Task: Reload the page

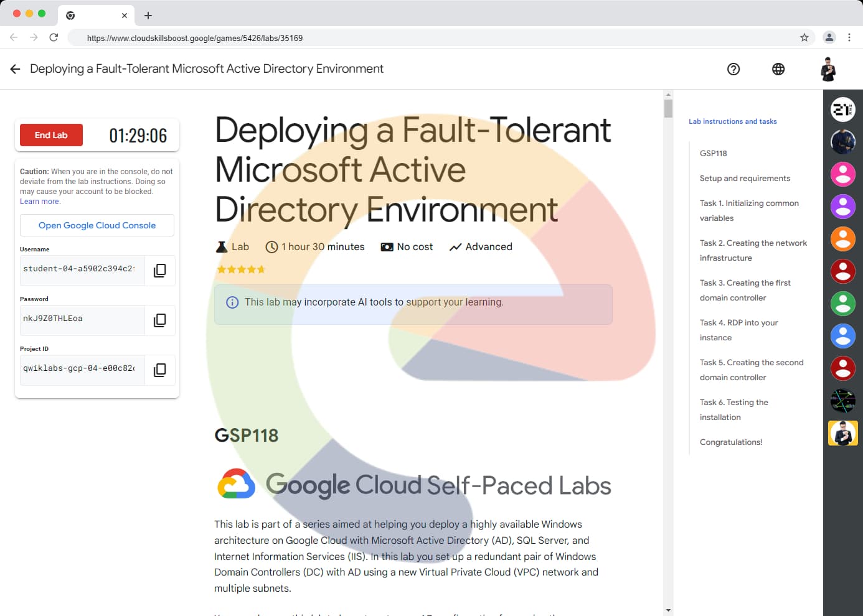Action: coord(54,37)
